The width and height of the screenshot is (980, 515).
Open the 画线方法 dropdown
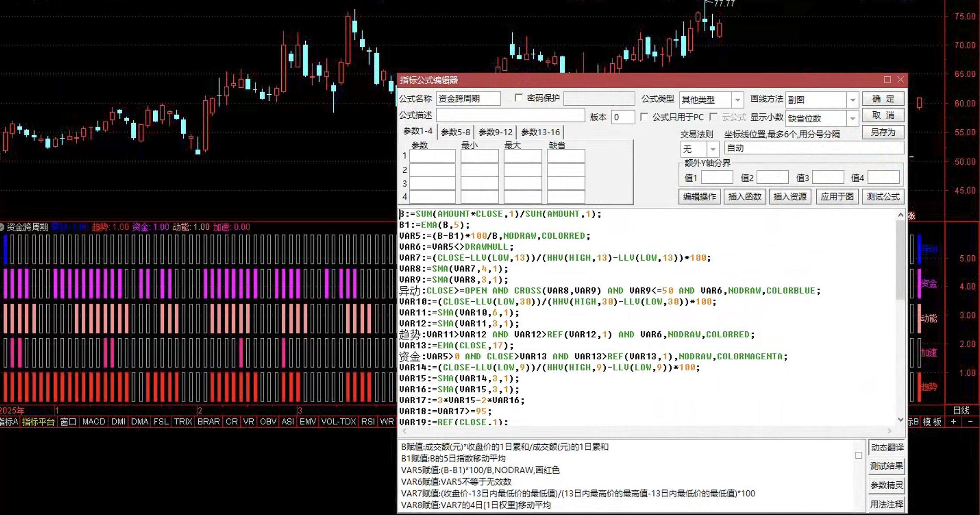852,100
